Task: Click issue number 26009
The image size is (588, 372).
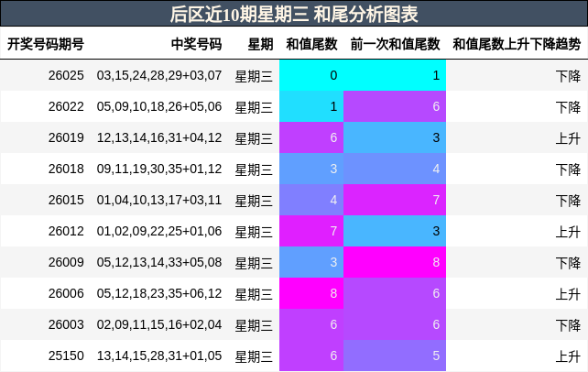Action: (66, 262)
